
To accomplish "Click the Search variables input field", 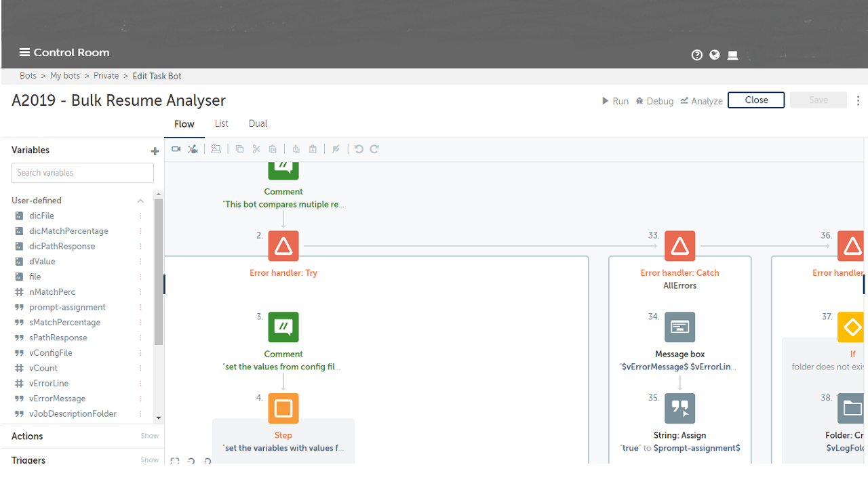I will (83, 173).
